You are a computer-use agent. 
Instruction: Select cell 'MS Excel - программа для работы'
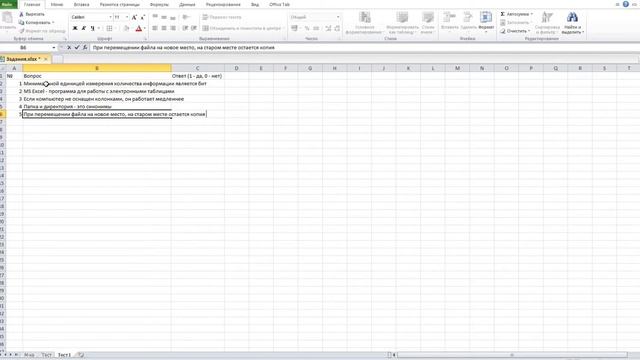tap(97, 91)
